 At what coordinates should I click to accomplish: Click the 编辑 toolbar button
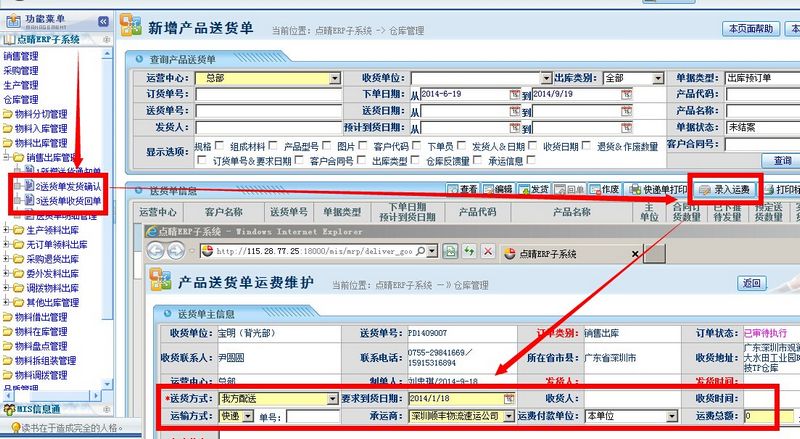(x=497, y=189)
